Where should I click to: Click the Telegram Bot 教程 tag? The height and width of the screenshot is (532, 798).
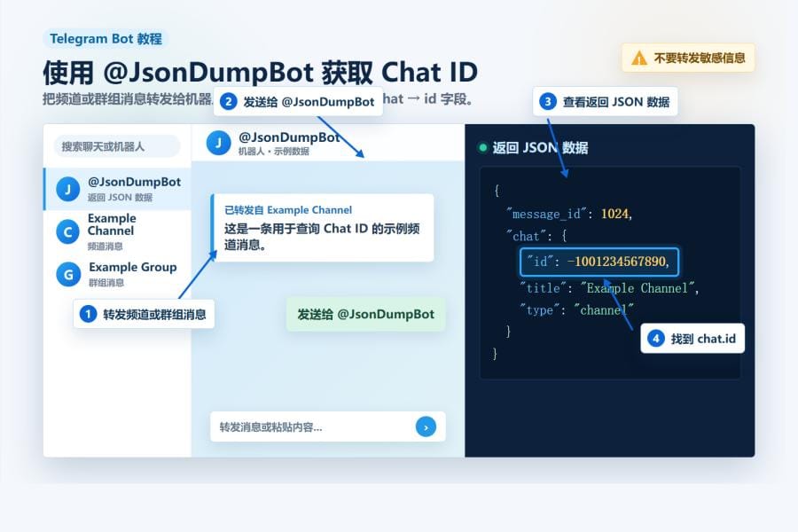pyautogui.click(x=106, y=39)
